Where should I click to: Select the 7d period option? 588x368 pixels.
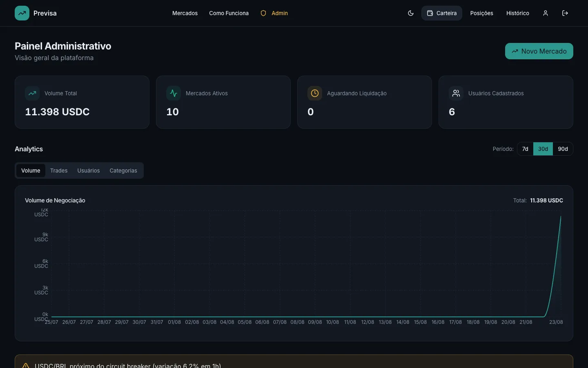525,149
